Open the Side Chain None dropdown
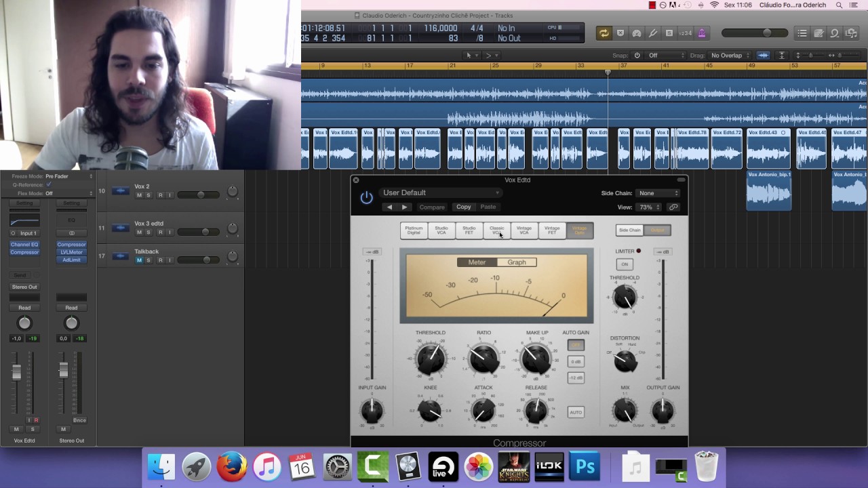Screen dimensions: 868x488 coord(658,193)
